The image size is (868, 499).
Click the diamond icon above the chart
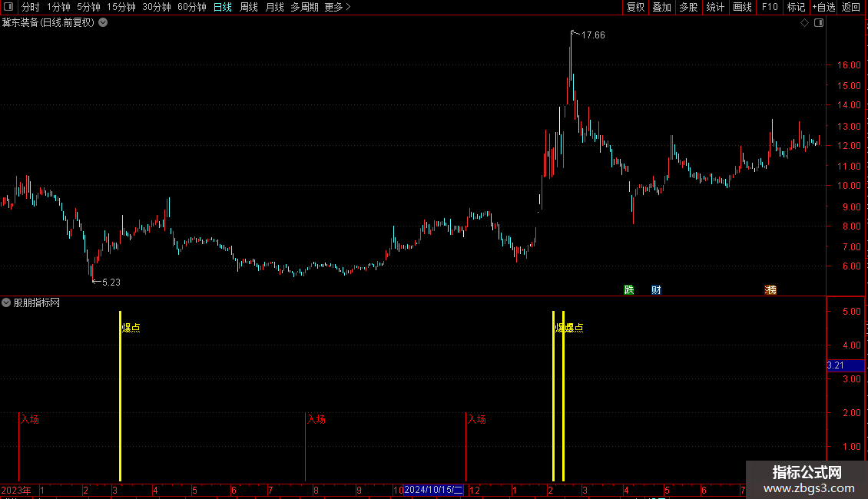(x=804, y=23)
